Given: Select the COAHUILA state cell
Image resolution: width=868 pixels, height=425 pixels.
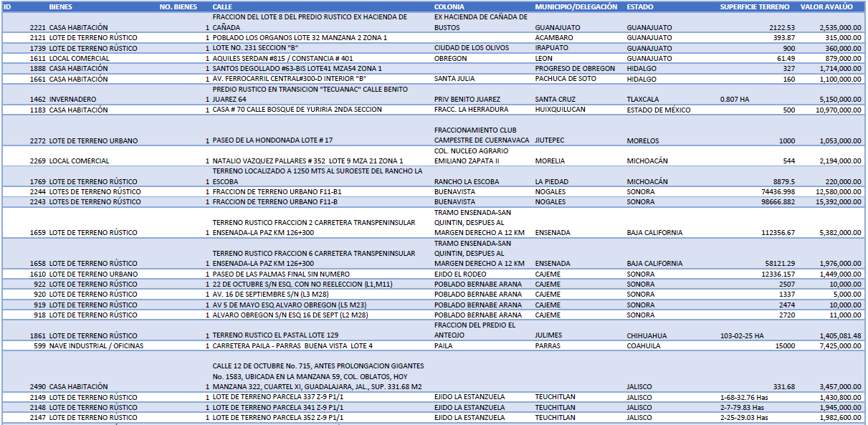Looking at the screenshot, I should [644, 346].
